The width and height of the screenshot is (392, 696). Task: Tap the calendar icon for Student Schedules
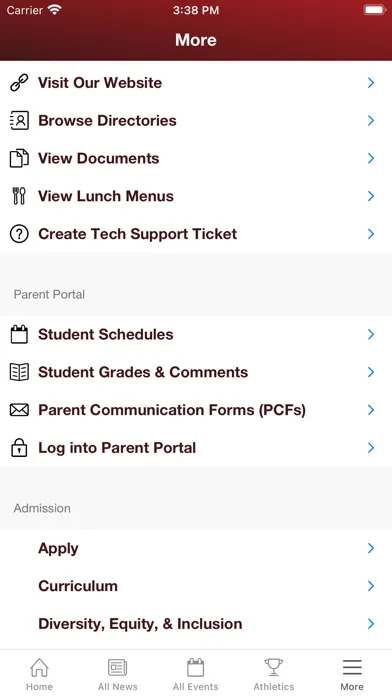pyautogui.click(x=19, y=334)
